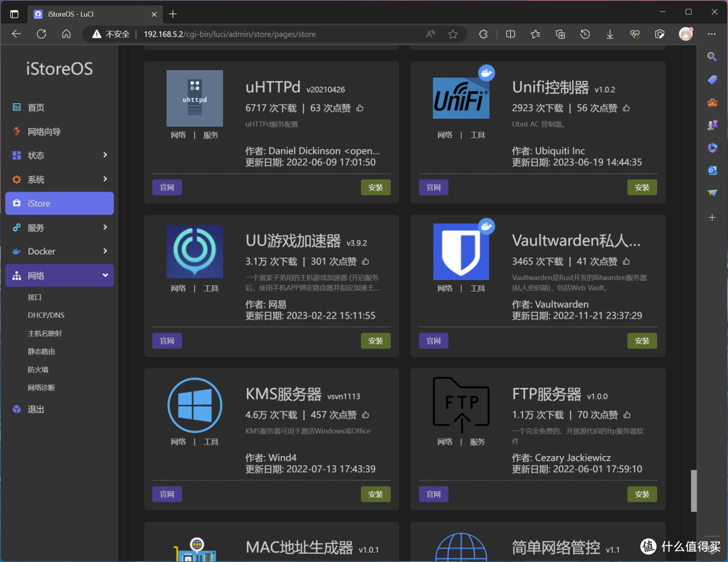This screenshot has width=728, height=562.
Task: Click the 网络向导 wizard icon
Action: (17, 131)
